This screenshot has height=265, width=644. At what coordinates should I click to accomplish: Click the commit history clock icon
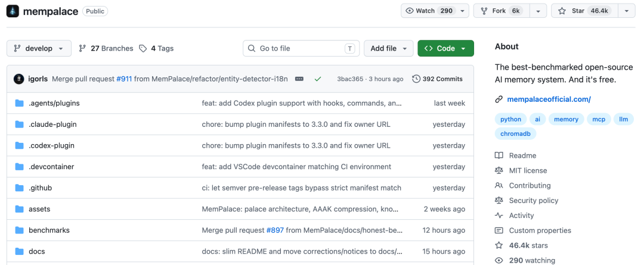(x=416, y=79)
